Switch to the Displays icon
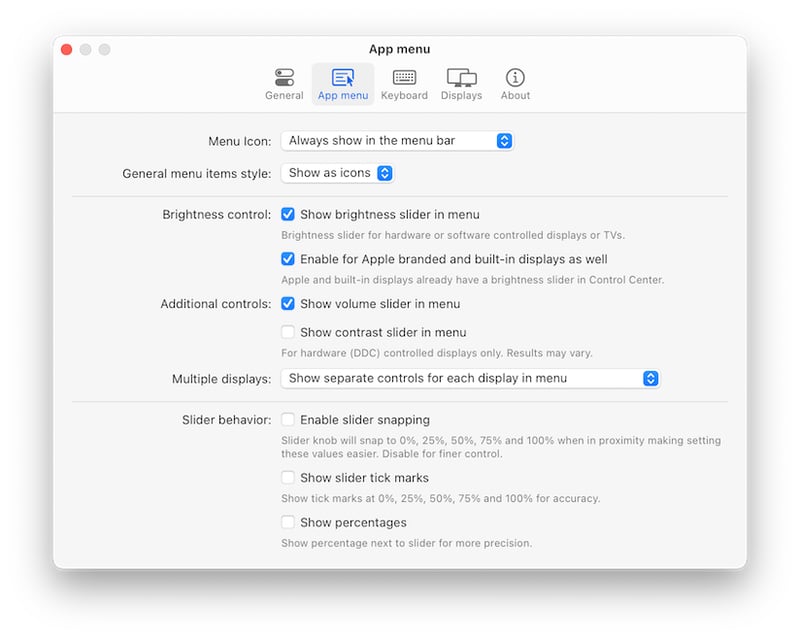The height and width of the screenshot is (639, 800). pyautogui.click(x=461, y=78)
